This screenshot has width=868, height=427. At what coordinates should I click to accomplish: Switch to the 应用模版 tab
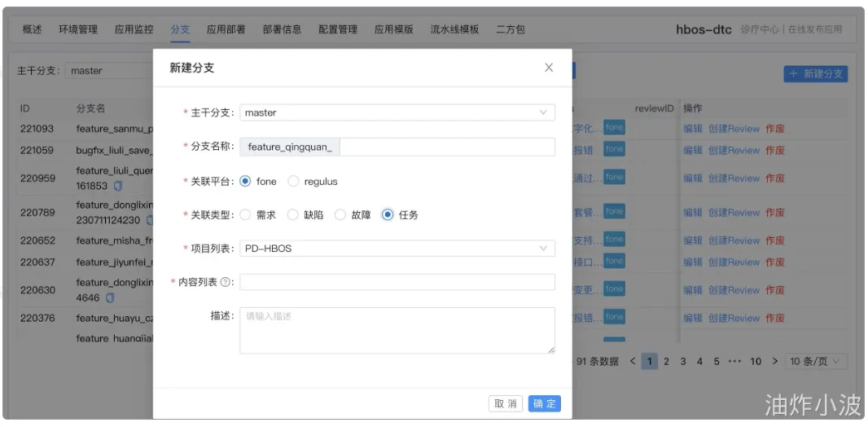point(394,29)
